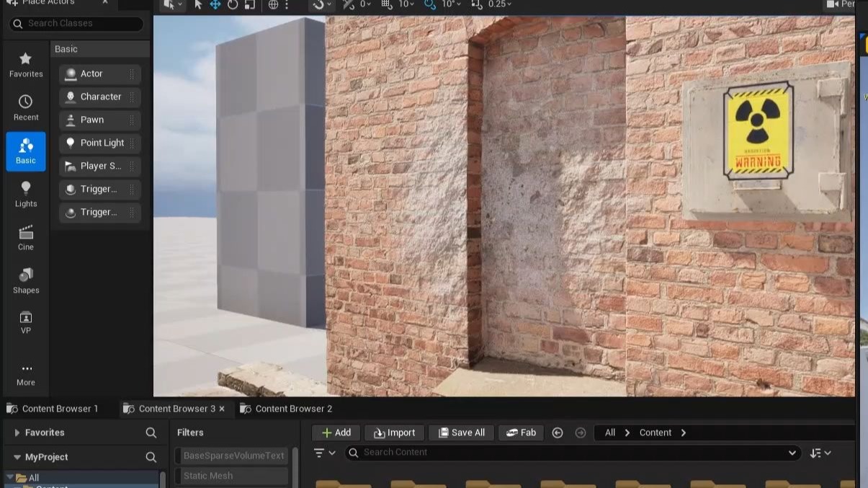Toggle the Static Mesh filter
Screen dimensions: 868x488
point(232,476)
